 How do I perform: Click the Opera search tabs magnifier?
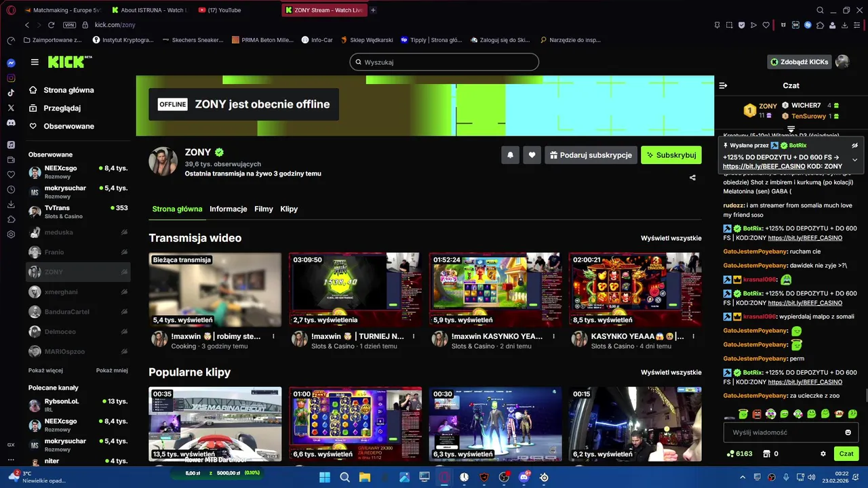(x=820, y=10)
